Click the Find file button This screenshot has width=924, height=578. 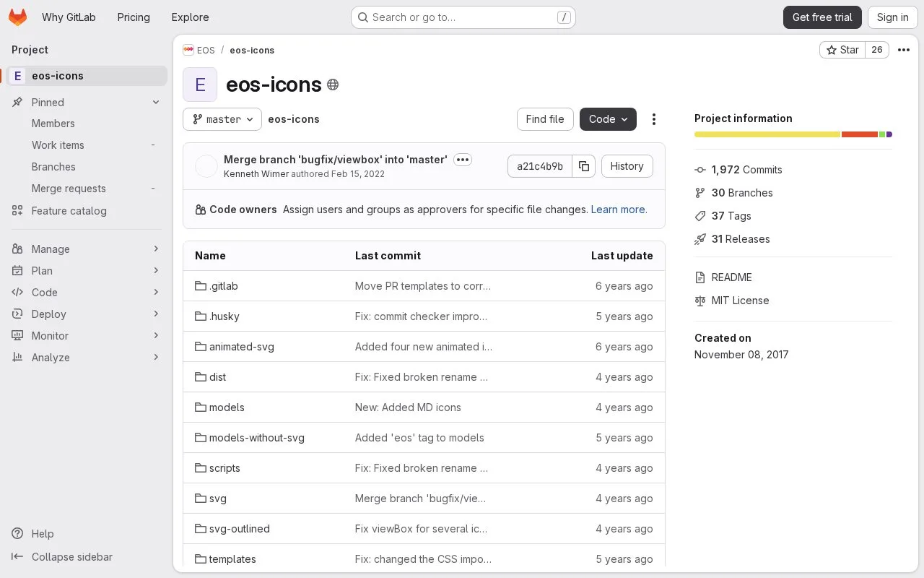[x=545, y=119]
